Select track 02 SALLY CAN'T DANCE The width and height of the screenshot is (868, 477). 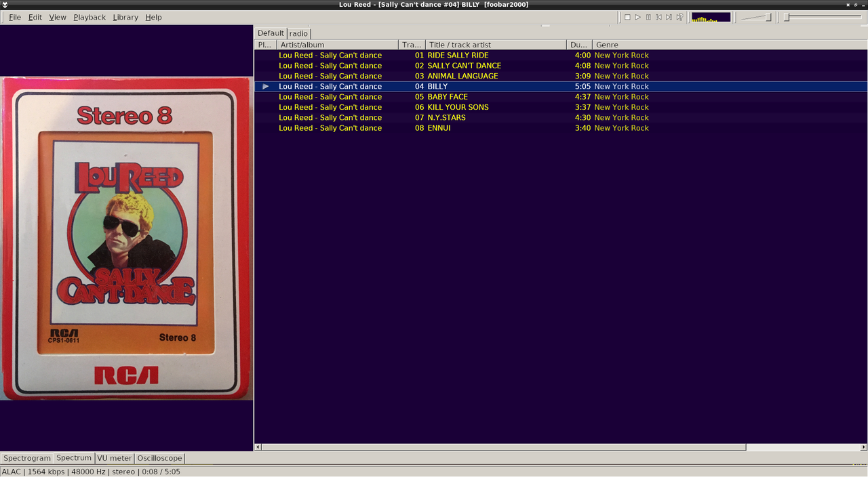coord(561,66)
